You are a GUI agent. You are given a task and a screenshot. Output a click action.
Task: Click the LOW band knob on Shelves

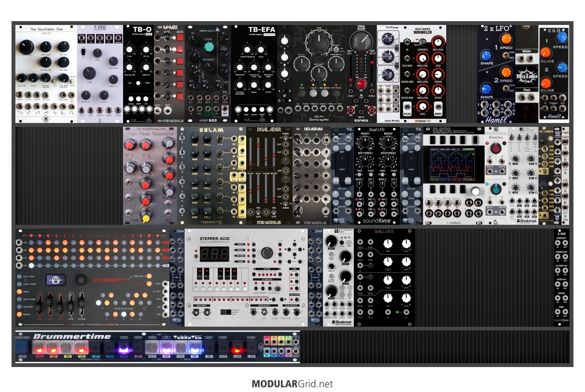coord(388,297)
